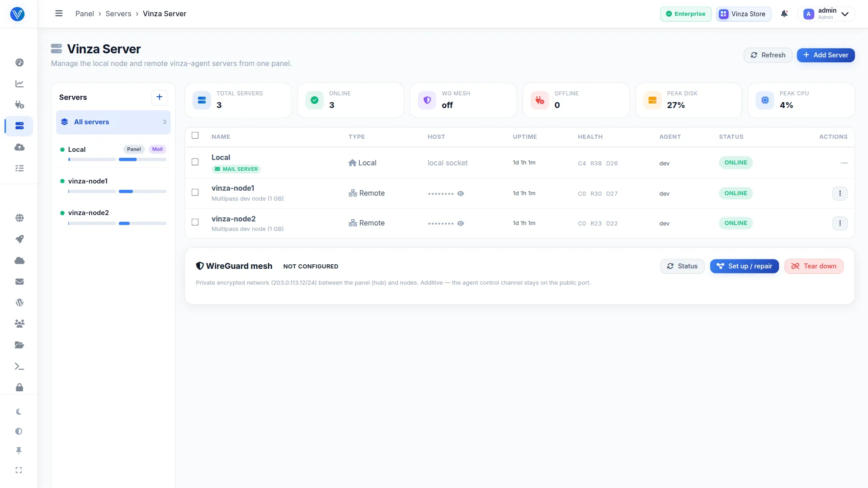Open the admin account dropdown
868x488 pixels.
[826, 14]
